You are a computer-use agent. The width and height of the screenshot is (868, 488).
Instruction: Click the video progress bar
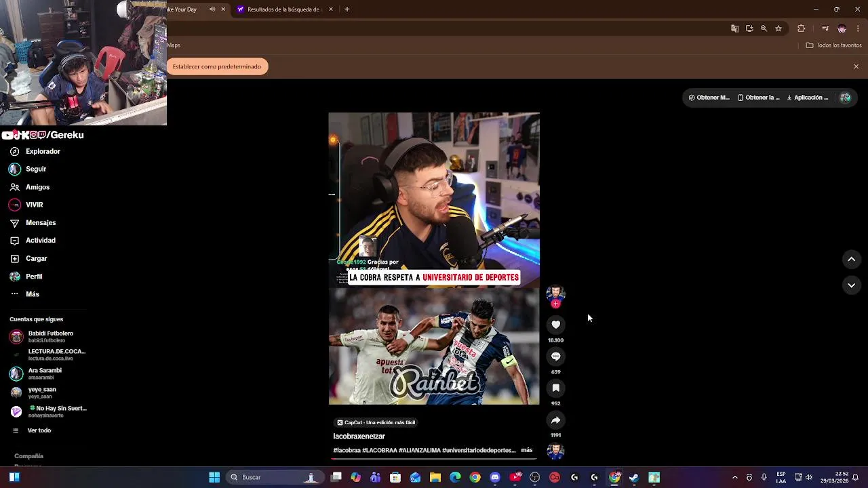coord(434,459)
